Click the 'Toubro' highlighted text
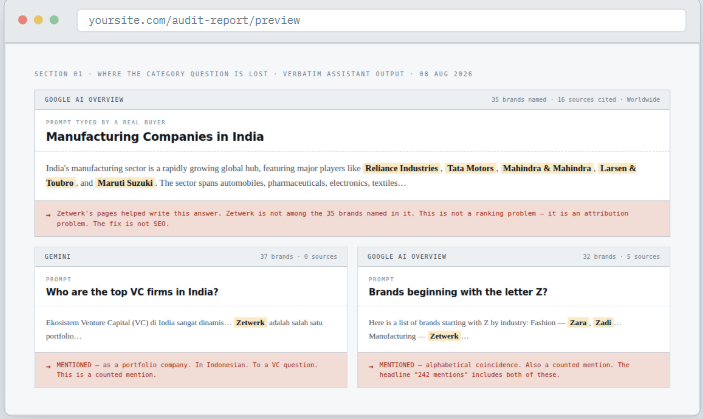Viewport: 703px width, 419px height. click(x=60, y=183)
